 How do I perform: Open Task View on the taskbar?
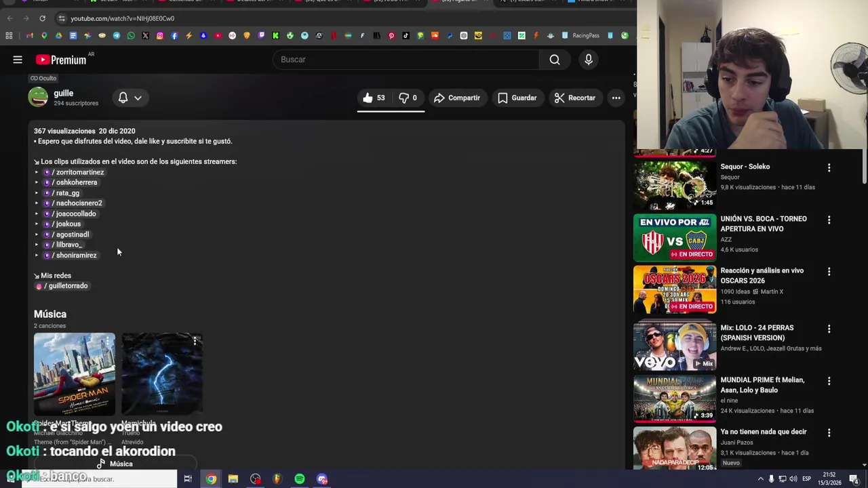click(x=188, y=479)
